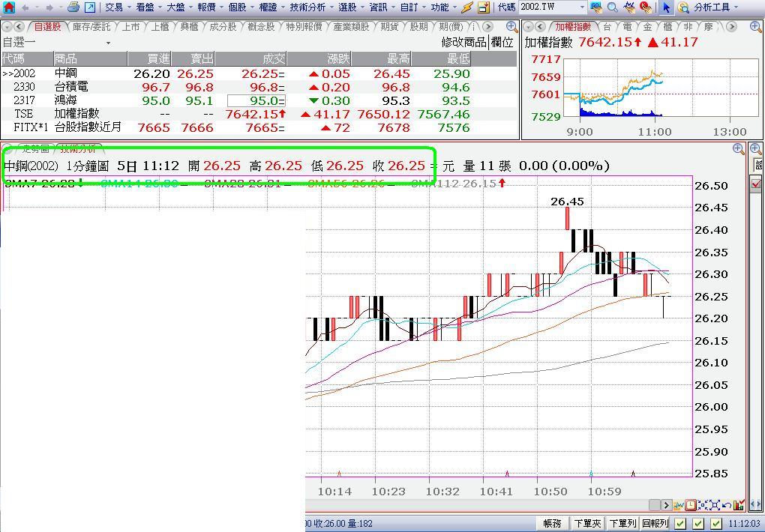Viewport: 765px width, 532px height.
Task: Select the 2317 鴻海 row
Action: pos(259,101)
